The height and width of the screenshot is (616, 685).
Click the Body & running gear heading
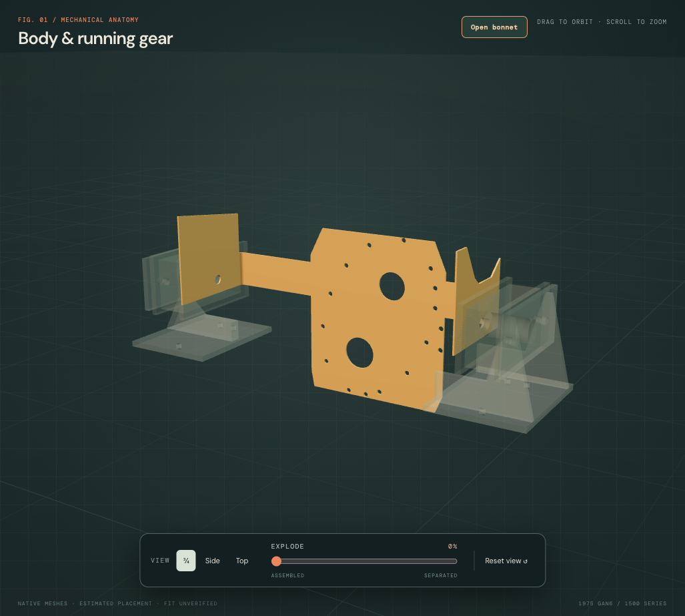pyautogui.click(x=95, y=39)
